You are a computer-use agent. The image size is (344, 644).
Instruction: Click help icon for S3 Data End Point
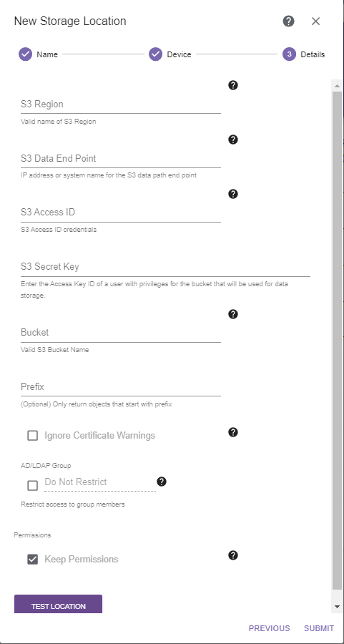[x=232, y=140]
